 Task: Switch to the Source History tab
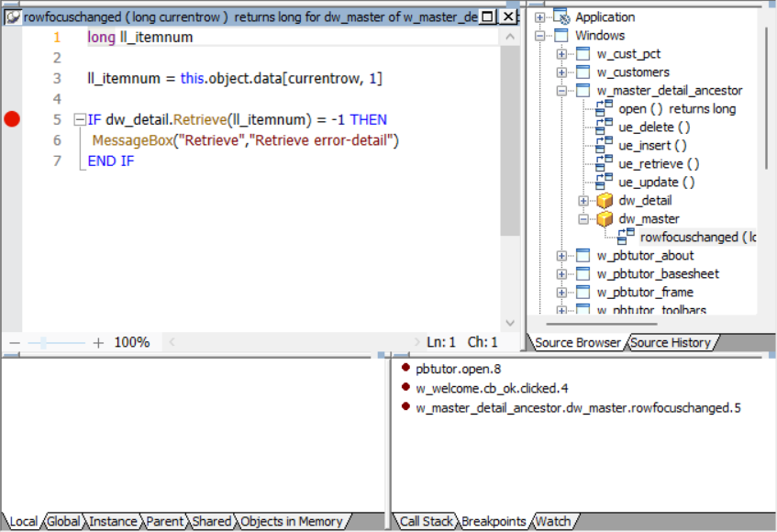coord(671,343)
